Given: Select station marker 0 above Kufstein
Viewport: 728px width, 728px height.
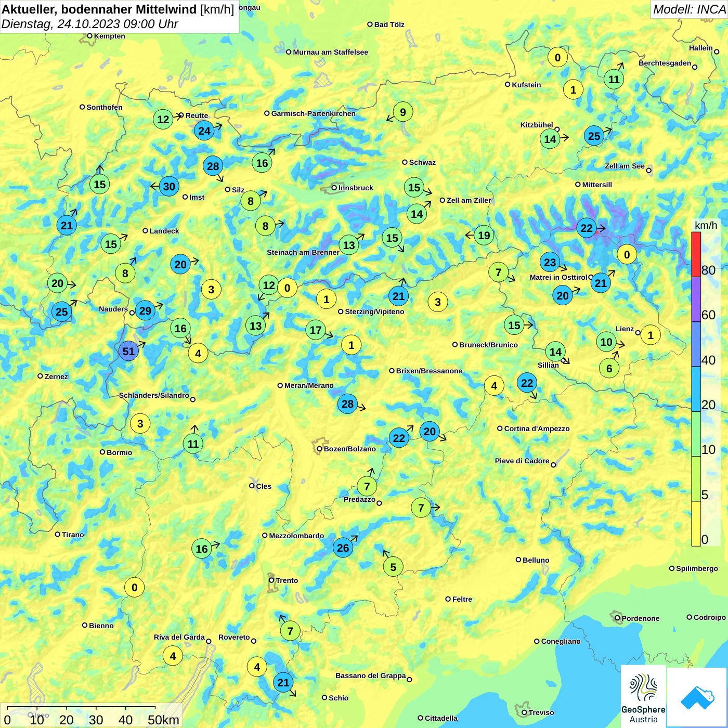Looking at the screenshot, I should point(557,57).
